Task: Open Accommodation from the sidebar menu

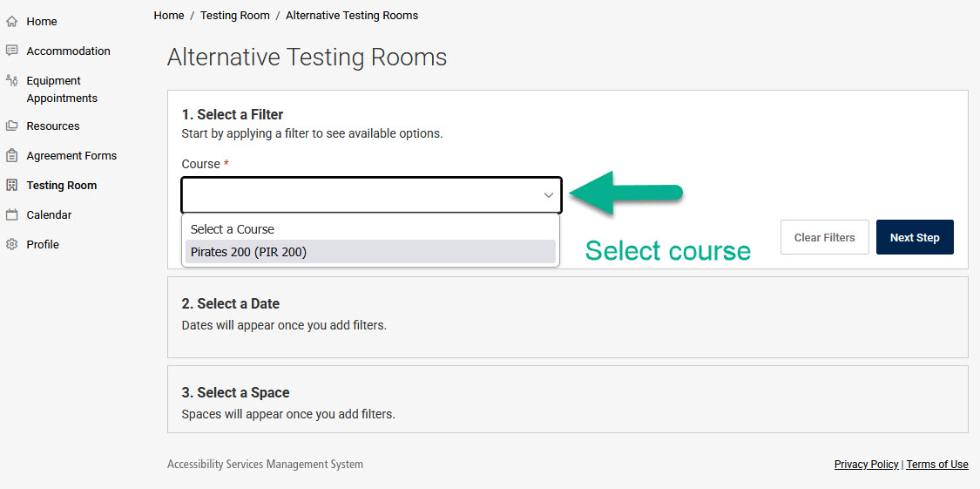Action: pos(68,51)
